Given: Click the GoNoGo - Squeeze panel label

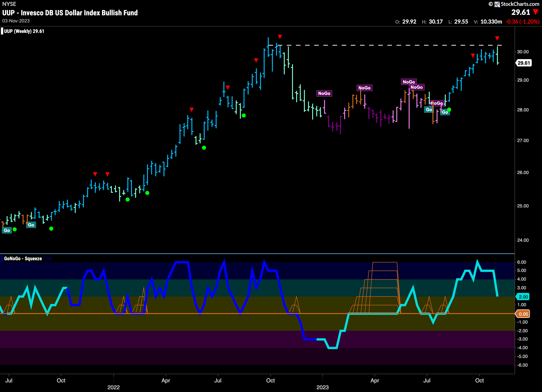Looking at the screenshot, I should click(x=23, y=259).
